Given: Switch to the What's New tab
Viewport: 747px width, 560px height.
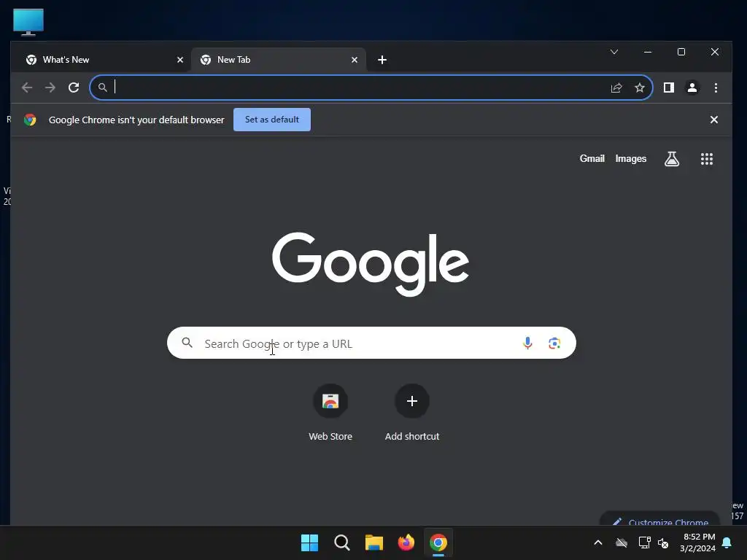Looking at the screenshot, I should click(101, 60).
